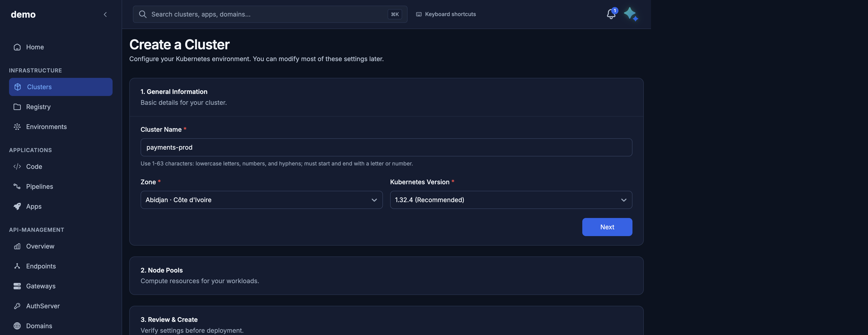Click the ⌘K shortcut badge
The image size is (868, 335).
pos(395,14)
